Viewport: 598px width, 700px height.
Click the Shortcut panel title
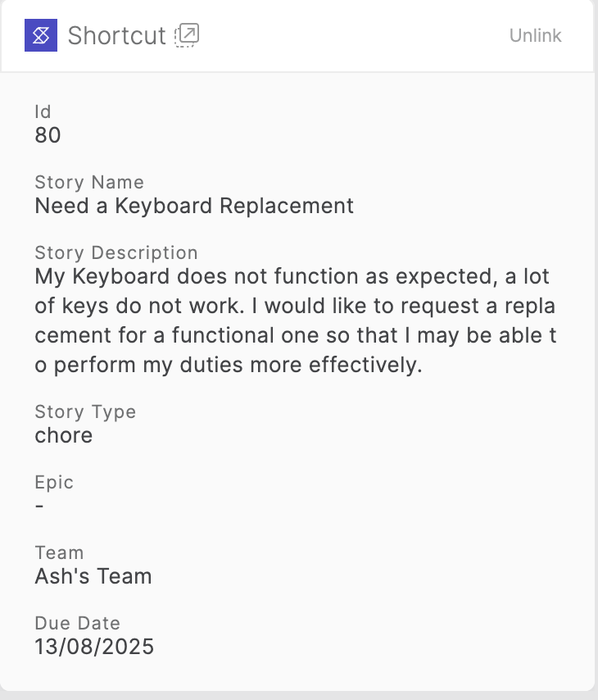[x=116, y=36]
